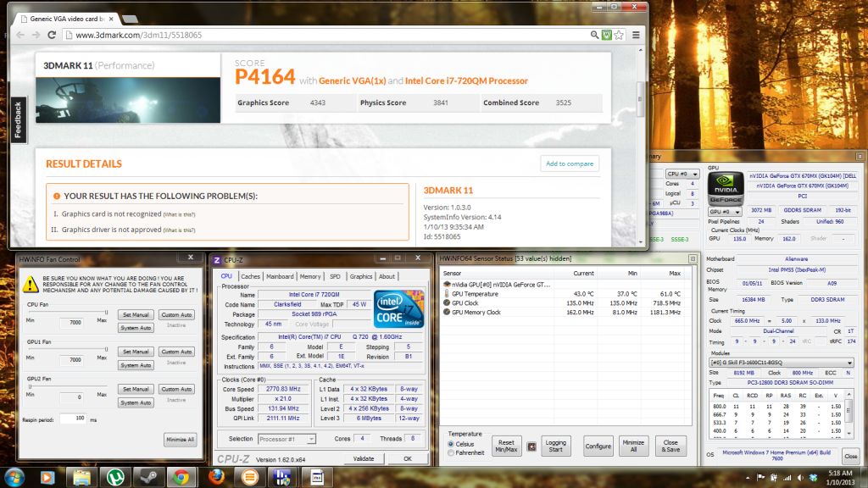Open the Chrome hamburger menu
The height and width of the screenshot is (488, 868).
click(636, 35)
